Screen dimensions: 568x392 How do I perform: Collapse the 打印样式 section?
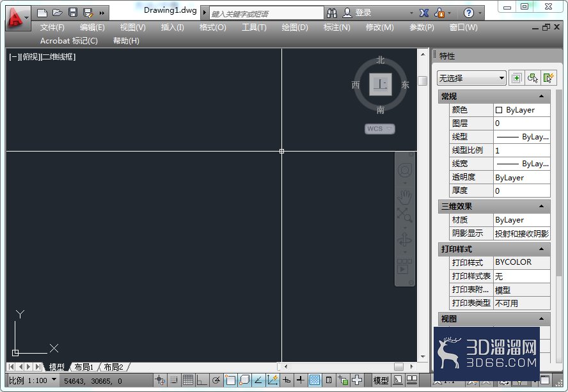pyautogui.click(x=541, y=249)
